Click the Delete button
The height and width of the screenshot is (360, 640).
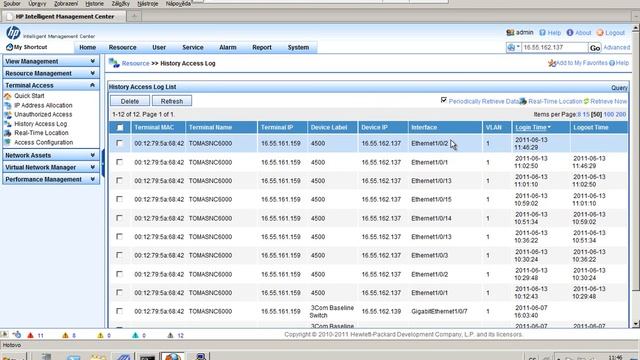130,101
